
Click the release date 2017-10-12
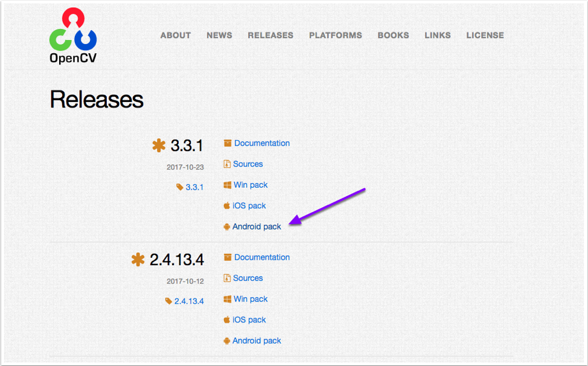tap(185, 281)
